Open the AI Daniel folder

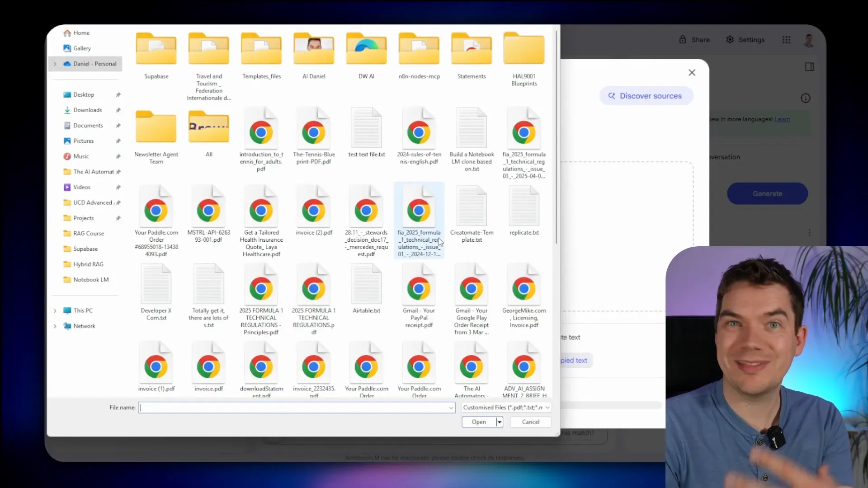click(314, 55)
